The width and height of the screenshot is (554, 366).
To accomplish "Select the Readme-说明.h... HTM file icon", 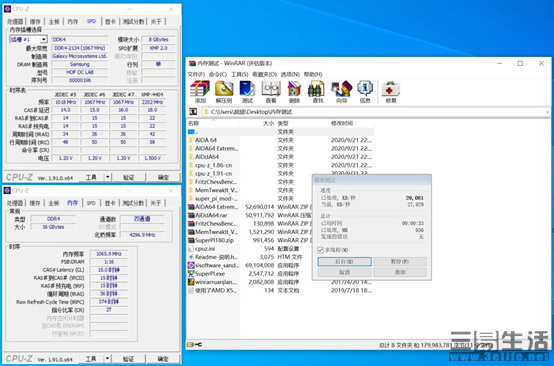I will pos(191,257).
